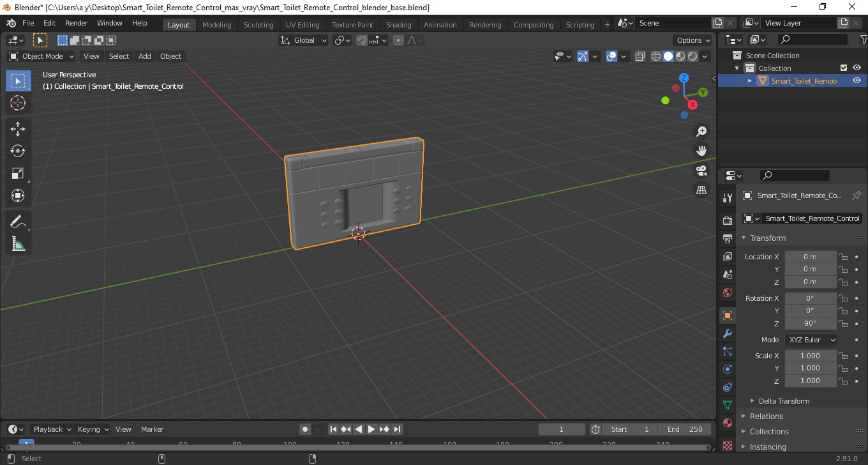Select the Select Box tool
The width and height of the screenshot is (868, 465).
point(18,81)
